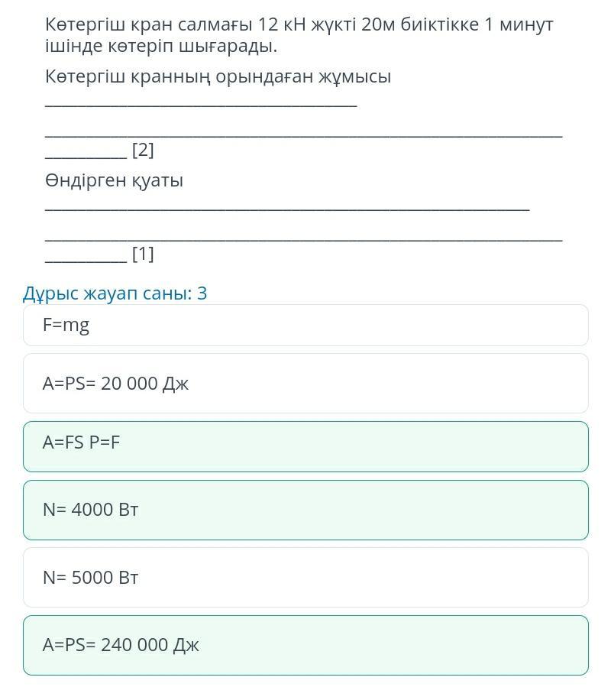Click the [1] mark indicator
The height and width of the screenshot is (700, 611).
point(143,254)
